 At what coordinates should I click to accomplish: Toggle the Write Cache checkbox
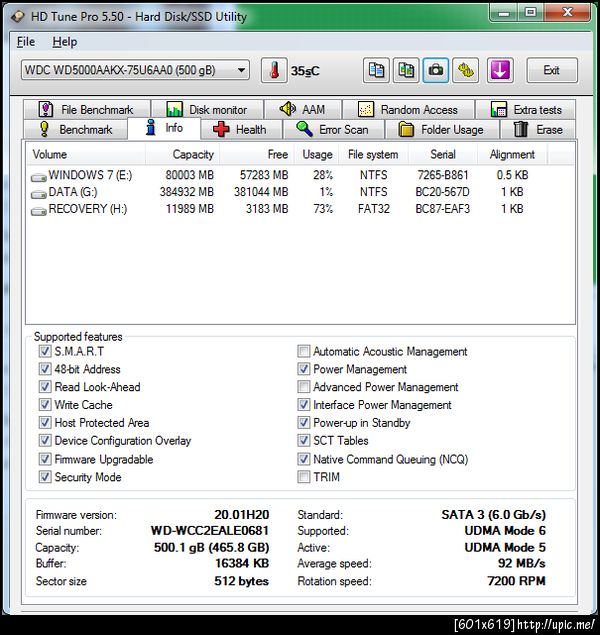tap(45, 405)
